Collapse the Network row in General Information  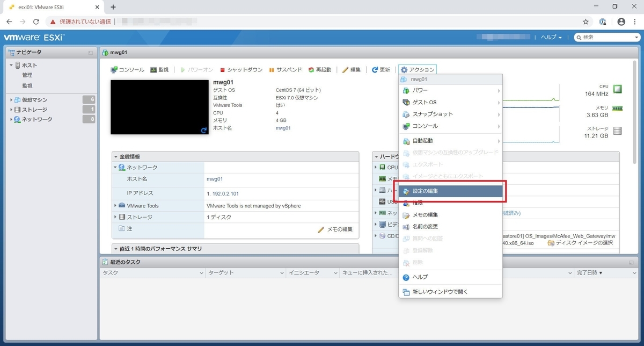[x=115, y=168]
